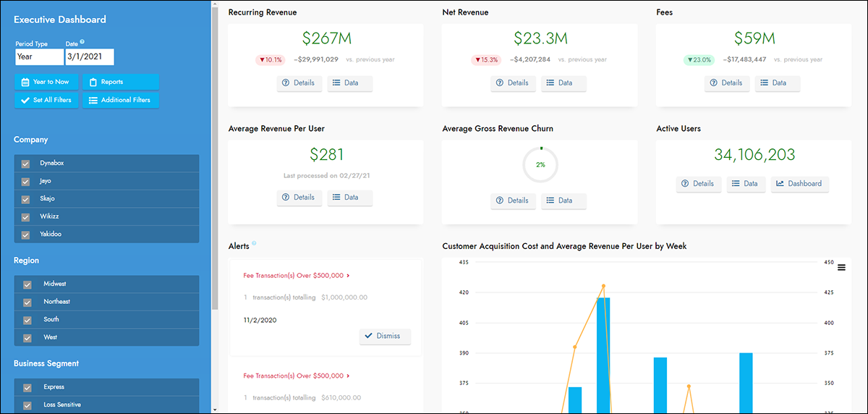Screen dimensions: 868x414
Task: Expand the first Fee Transaction(s) Over $500,000 alert
Action: tap(297, 276)
